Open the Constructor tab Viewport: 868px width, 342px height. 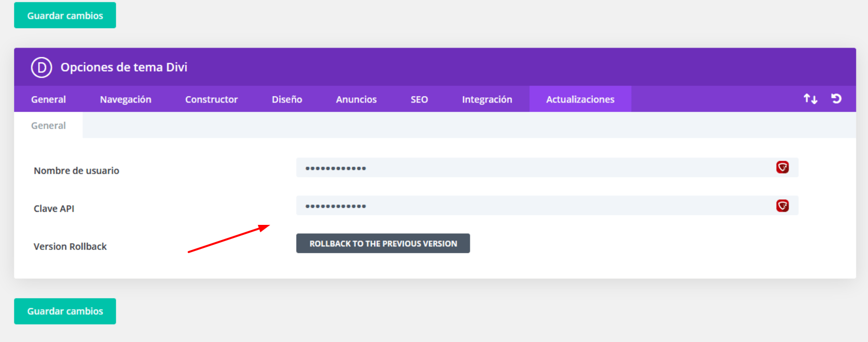pyautogui.click(x=212, y=99)
